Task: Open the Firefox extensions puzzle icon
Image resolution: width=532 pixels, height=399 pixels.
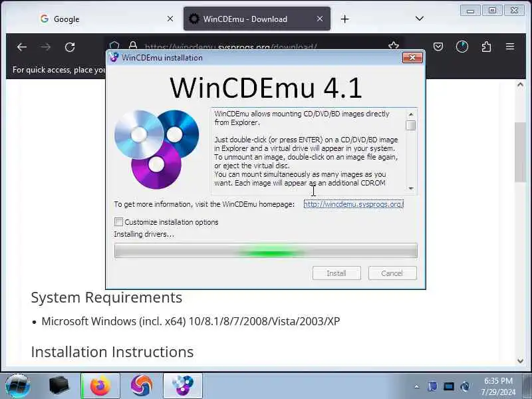Action: 486,47
